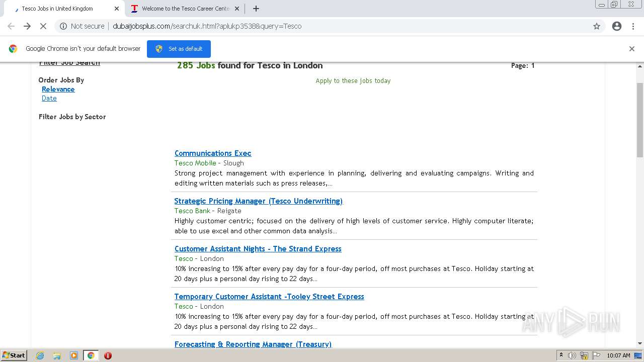The height and width of the screenshot is (362, 644).
Task: Order jobs by Date
Action: click(x=49, y=98)
